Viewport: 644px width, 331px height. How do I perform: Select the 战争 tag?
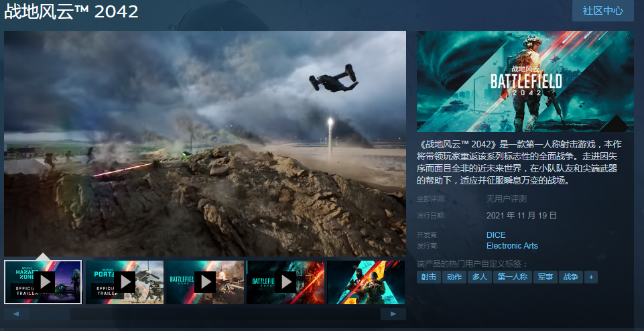click(570, 277)
